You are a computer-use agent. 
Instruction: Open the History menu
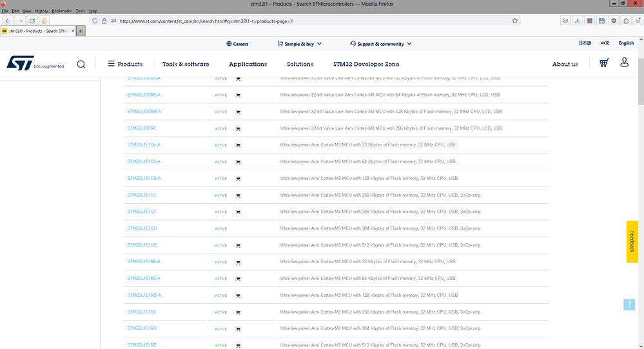click(x=41, y=11)
